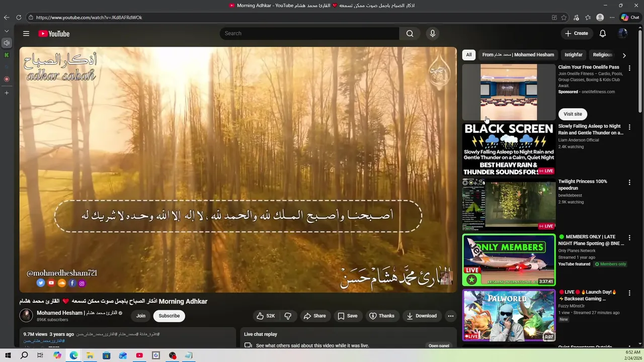Open the Edge browser profile icon
This screenshot has width=644, height=362.
click(600, 17)
